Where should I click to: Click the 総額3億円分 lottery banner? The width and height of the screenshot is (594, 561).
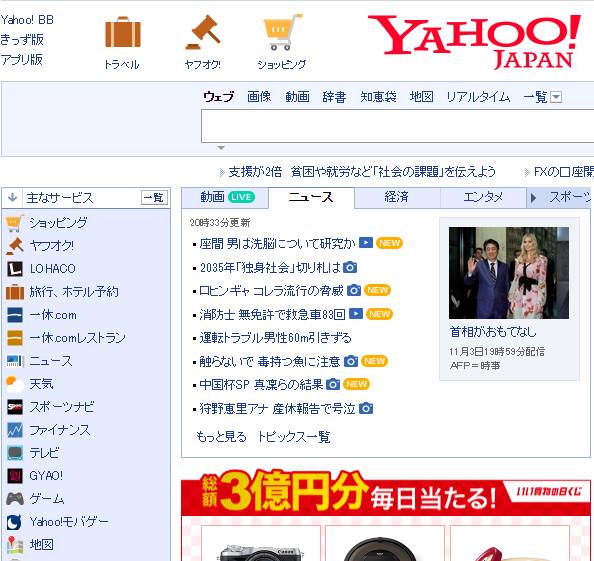tap(386, 492)
